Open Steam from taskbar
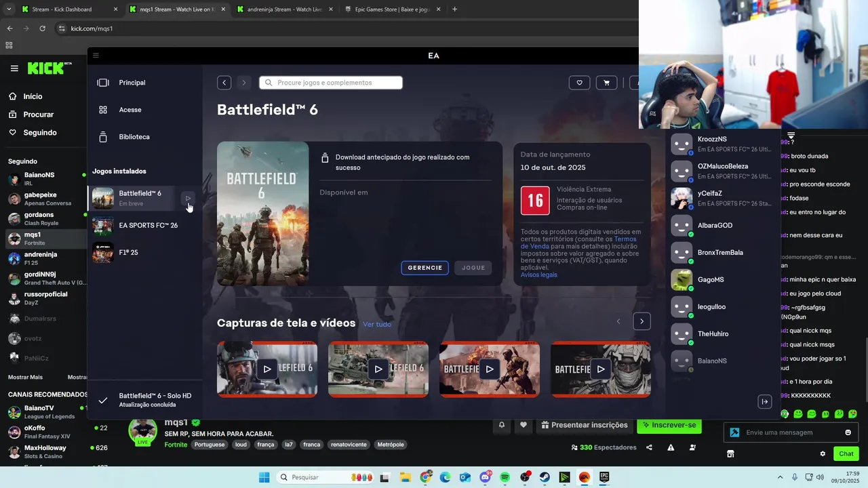Screen dimensions: 868x488 pyautogui.click(x=545, y=477)
